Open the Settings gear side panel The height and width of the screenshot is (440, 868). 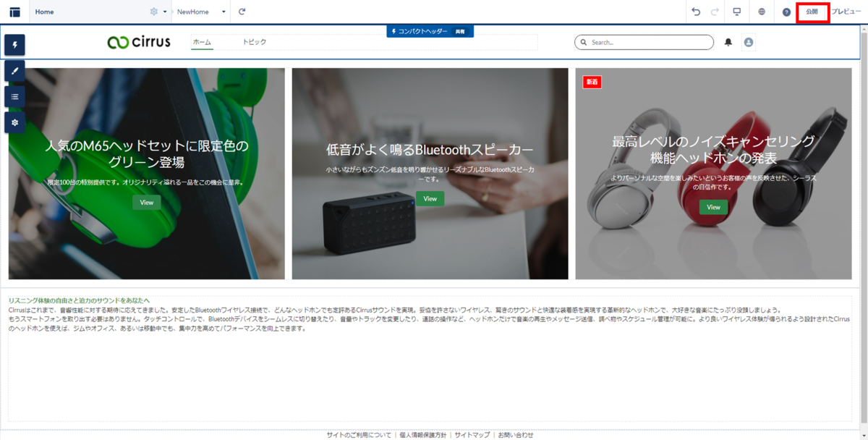14,122
